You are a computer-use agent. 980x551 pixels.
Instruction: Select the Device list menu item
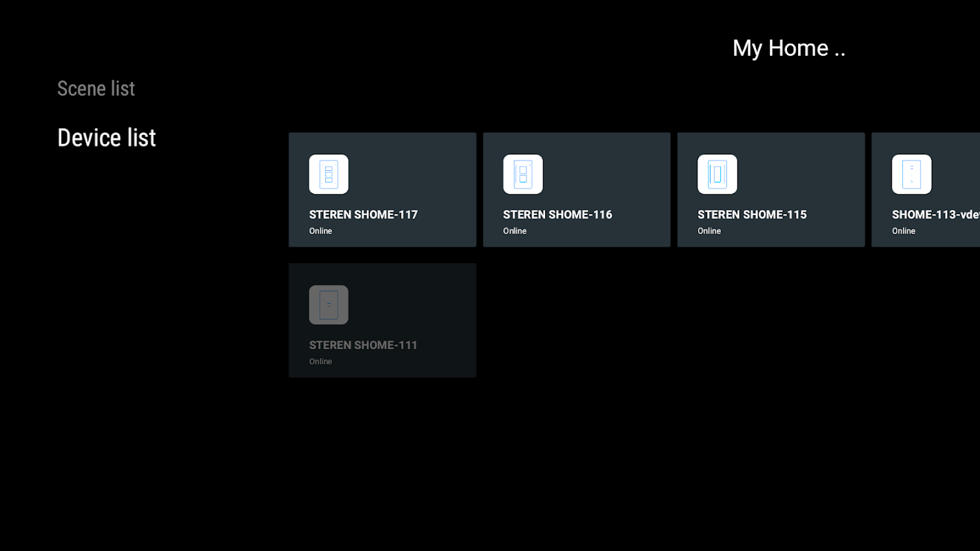click(x=107, y=138)
